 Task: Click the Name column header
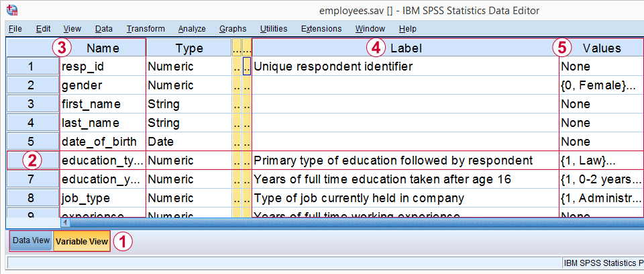[x=103, y=48]
